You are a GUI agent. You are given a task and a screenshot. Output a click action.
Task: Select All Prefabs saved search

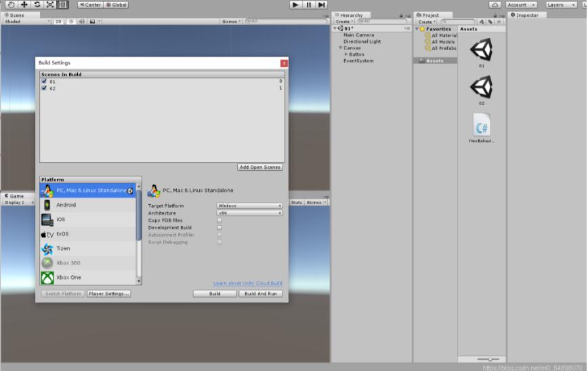(440, 48)
